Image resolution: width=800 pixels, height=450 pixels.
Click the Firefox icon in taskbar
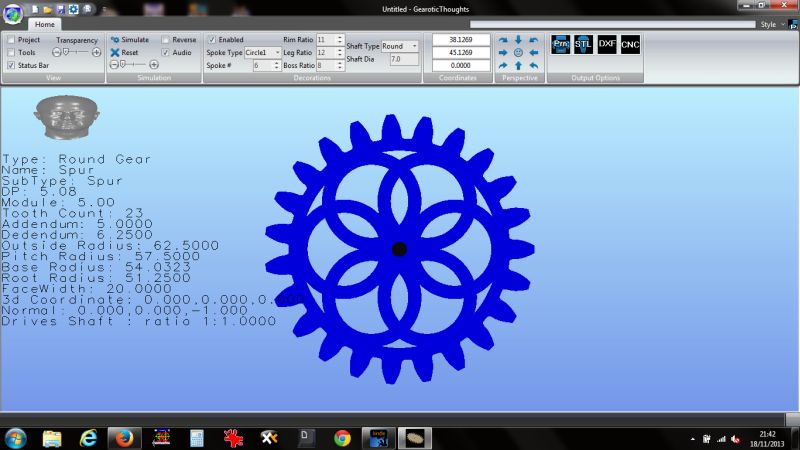pyautogui.click(x=124, y=438)
